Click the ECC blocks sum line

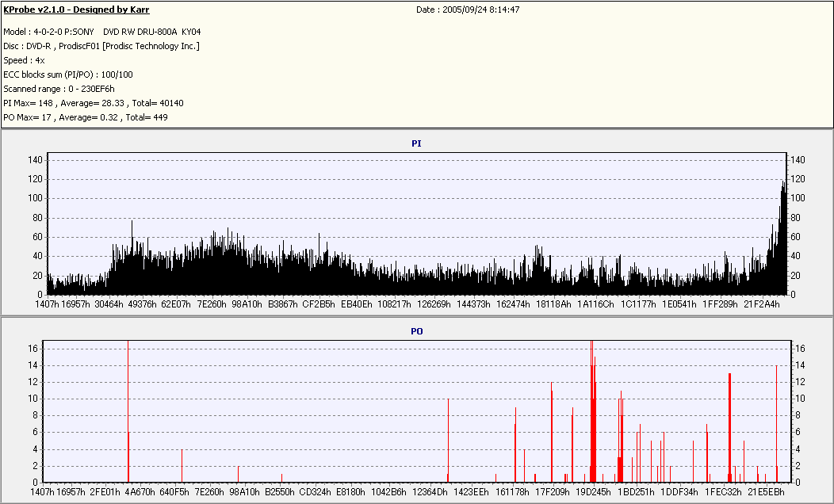pos(68,74)
